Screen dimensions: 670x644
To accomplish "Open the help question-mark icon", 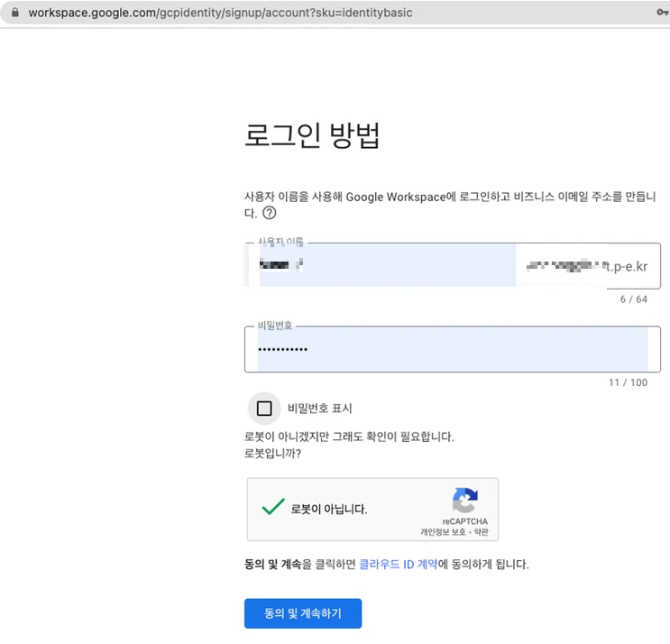I will pos(270,213).
